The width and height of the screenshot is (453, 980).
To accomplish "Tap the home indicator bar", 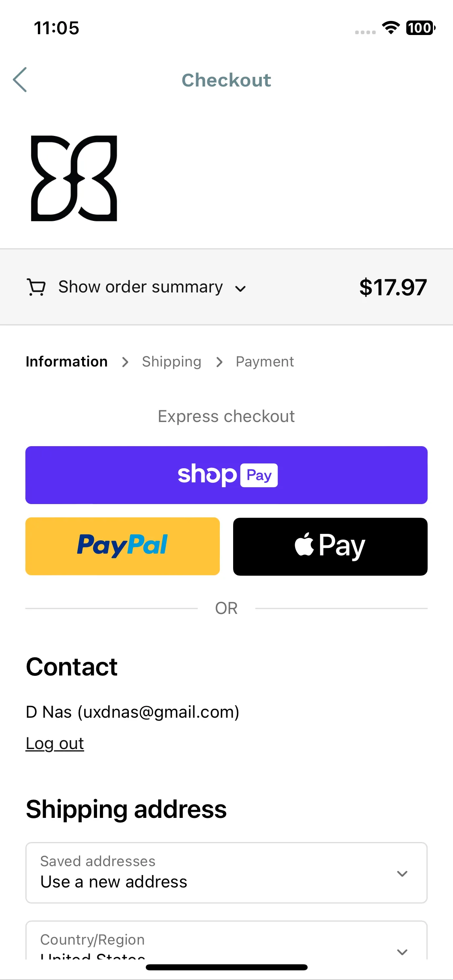I will (x=226, y=967).
